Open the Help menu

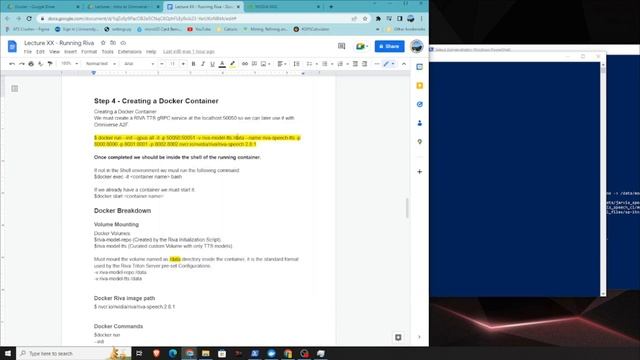(151, 52)
